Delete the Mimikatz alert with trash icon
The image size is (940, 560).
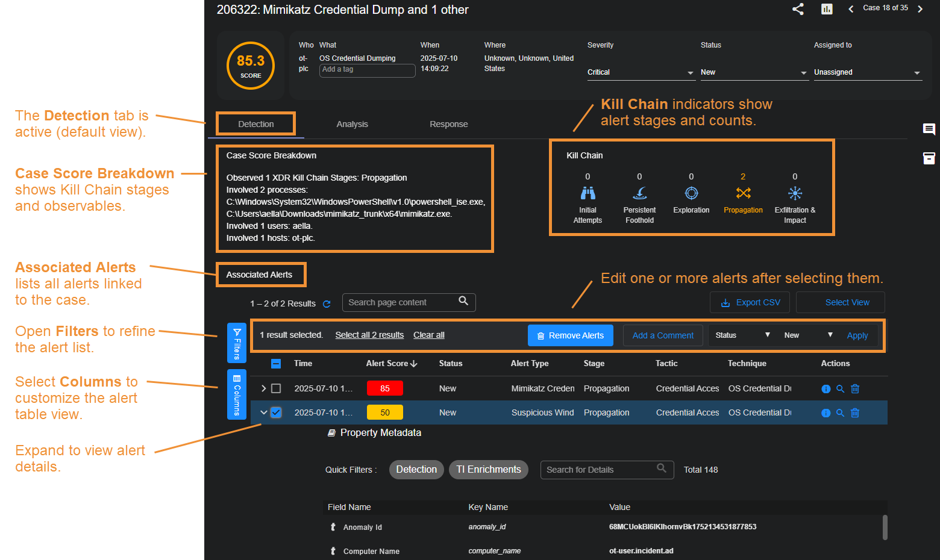click(x=854, y=389)
